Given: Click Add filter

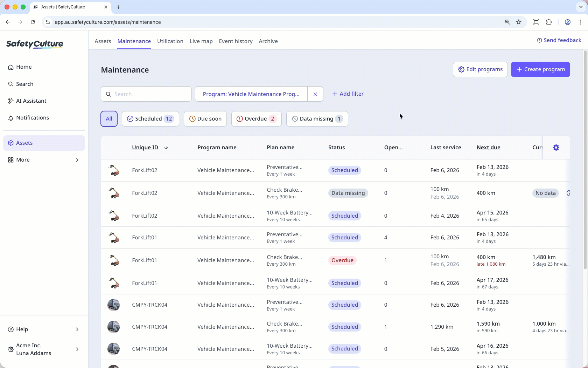Looking at the screenshot, I should click(x=348, y=94).
